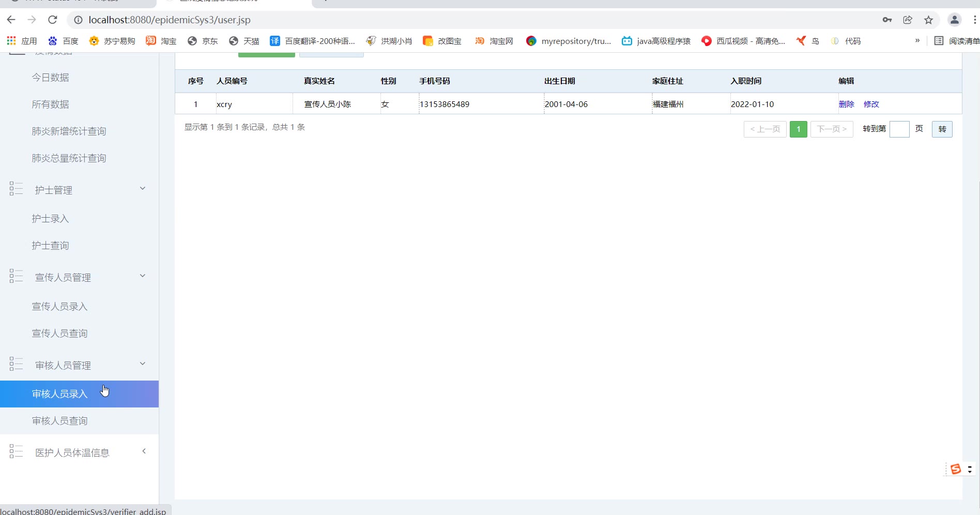The height and width of the screenshot is (515, 980).
Task: Open the 西瓜视频 bookmark
Action: coord(743,41)
